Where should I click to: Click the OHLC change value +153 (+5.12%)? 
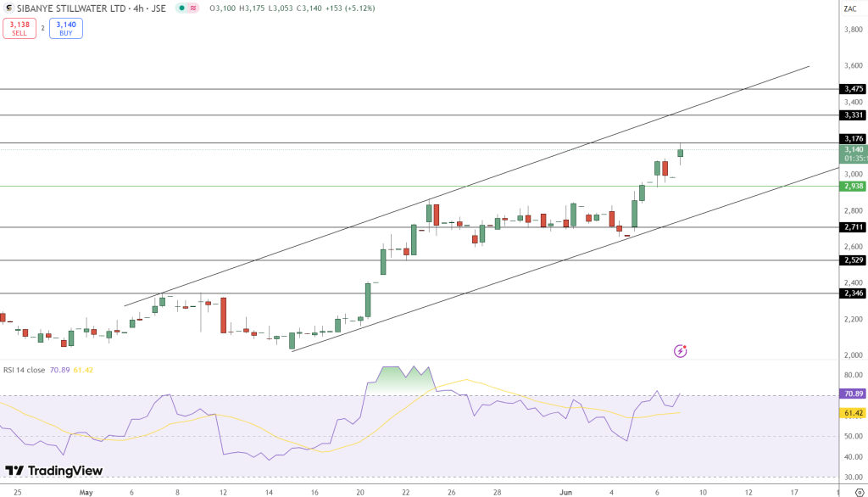(349, 8)
